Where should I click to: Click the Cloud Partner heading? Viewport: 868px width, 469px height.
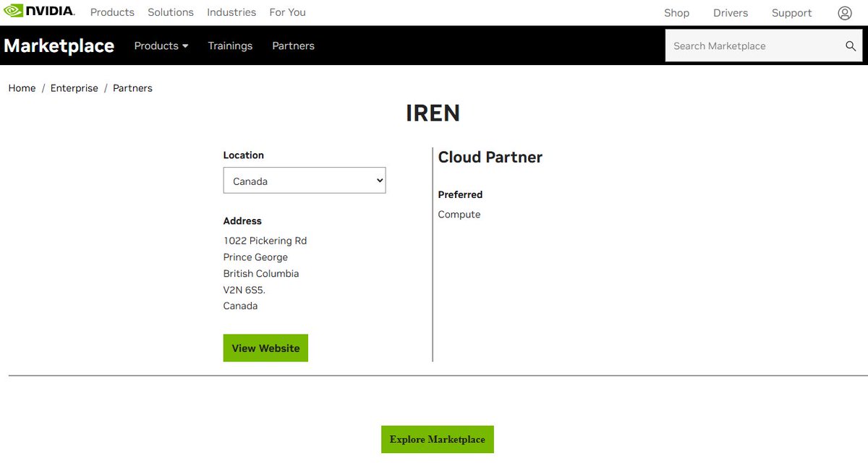490,157
